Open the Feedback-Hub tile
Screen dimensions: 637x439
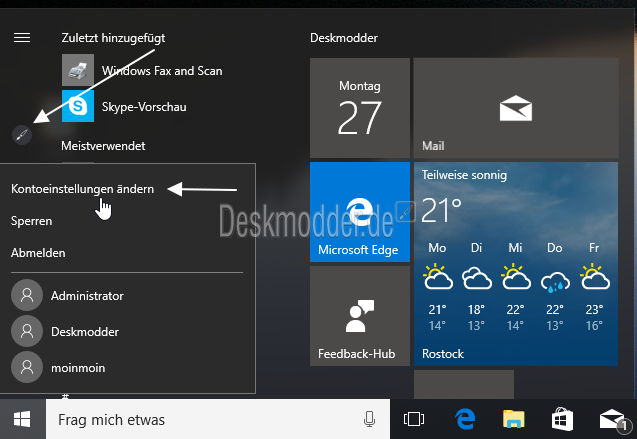360,316
